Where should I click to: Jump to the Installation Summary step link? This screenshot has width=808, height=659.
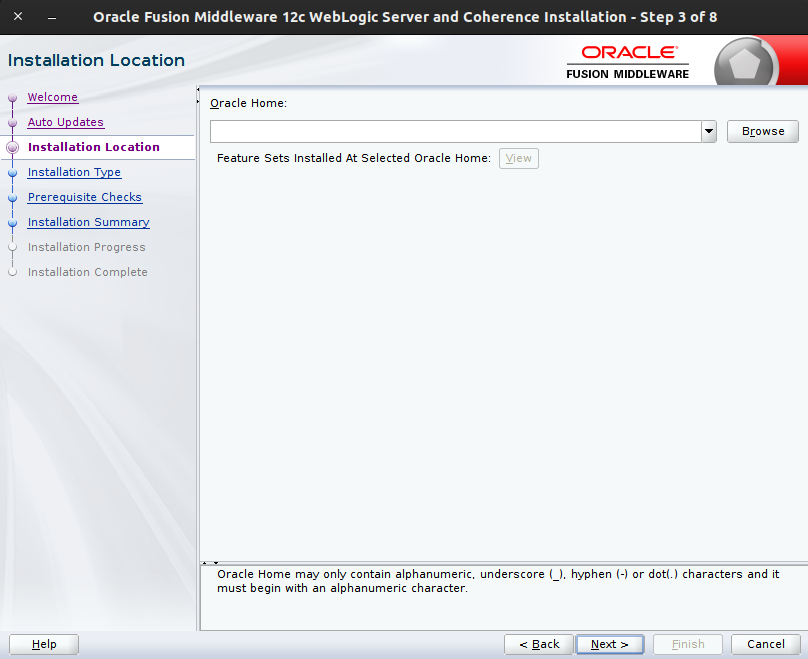click(88, 222)
